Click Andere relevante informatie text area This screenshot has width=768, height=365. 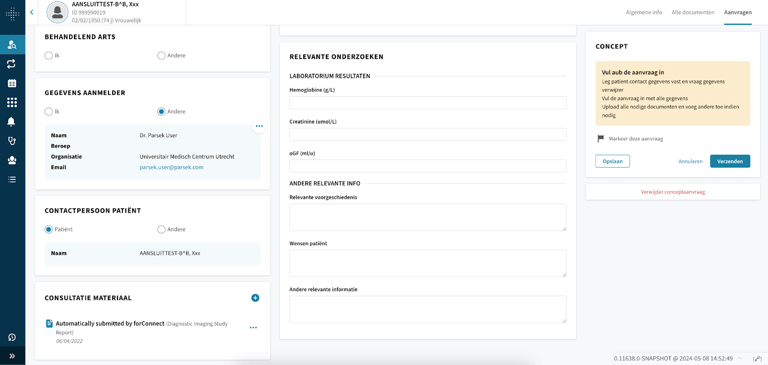click(x=428, y=309)
